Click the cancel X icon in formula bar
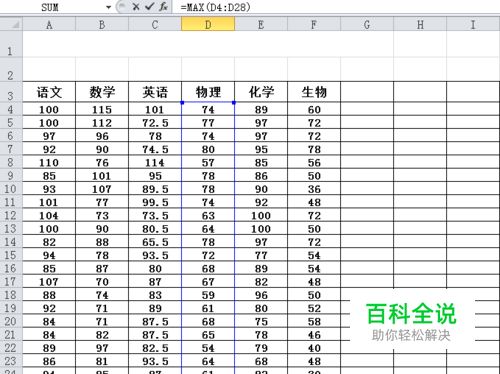Image resolution: width=500 pixels, height=374 pixels. (x=136, y=7)
